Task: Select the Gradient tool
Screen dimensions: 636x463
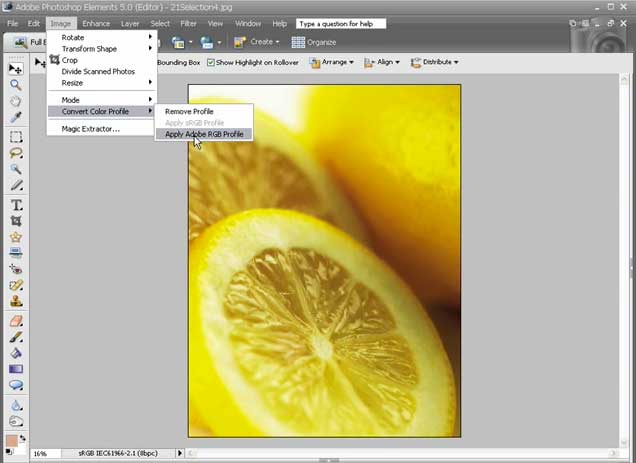Action: (16, 369)
